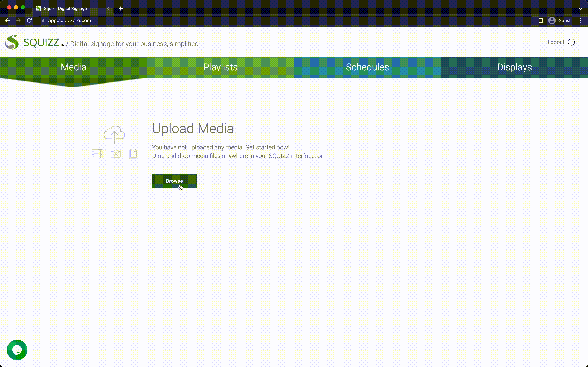Click the Browse button

[x=174, y=181]
